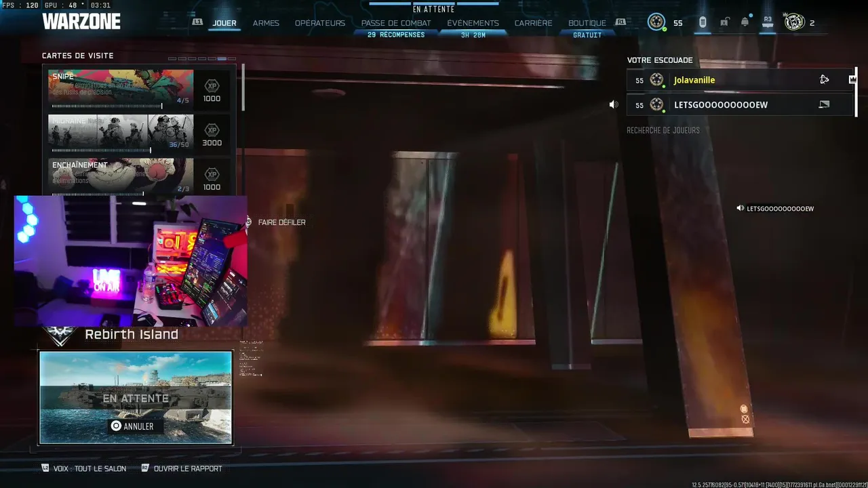Open the player rank emblem next to 55
868x488 pixels.
656,22
